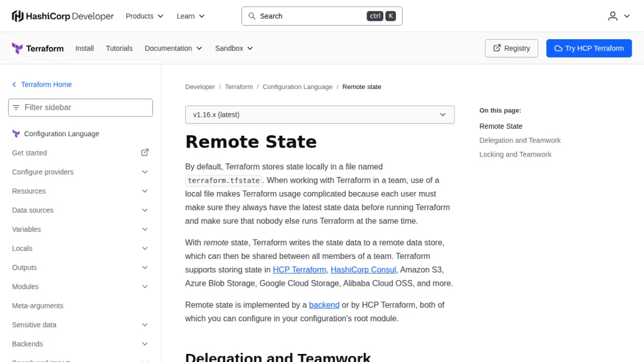The image size is (644, 362).
Task: Open the Products dropdown menu
Action: (144, 16)
